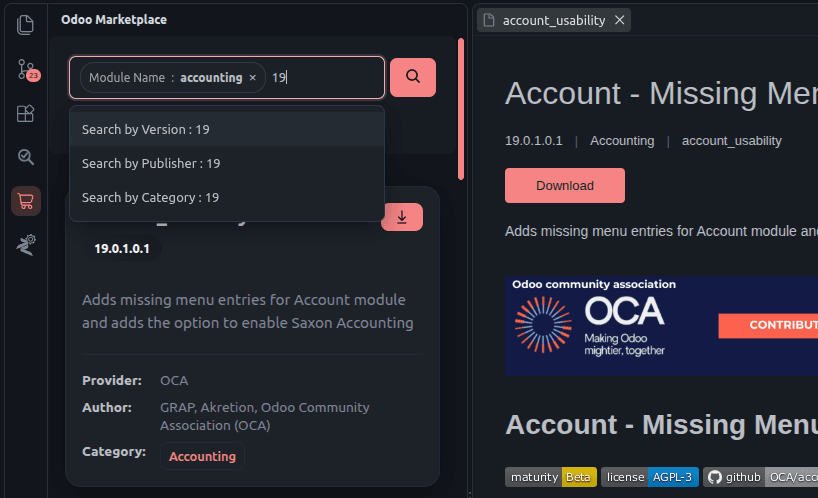This screenshot has width=818, height=498.
Task: Open the search-check icon in activity bar
Action: (x=26, y=156)
